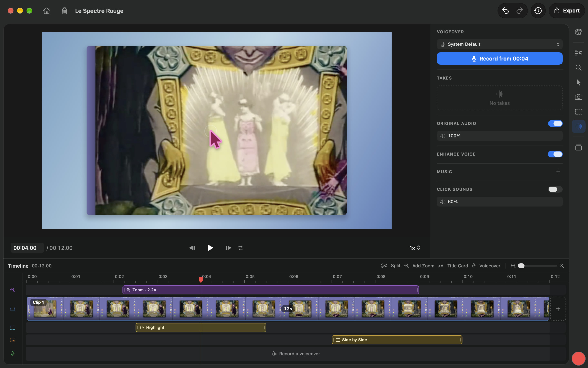The image size is (588, 368).
Task: Step back one frame
Action: point(192,248)
